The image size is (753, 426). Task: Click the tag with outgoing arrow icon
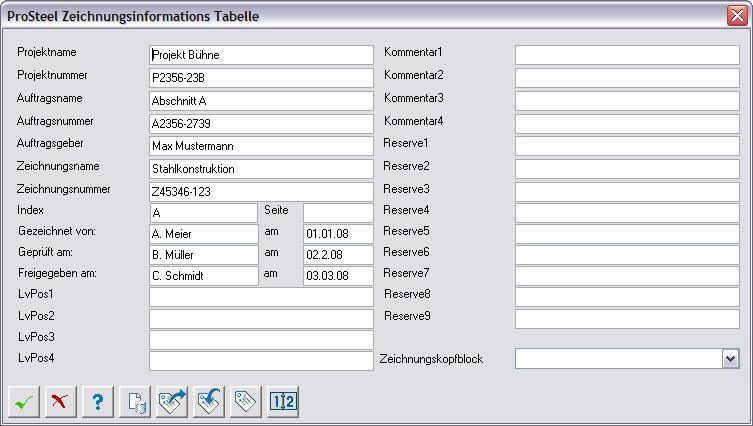point(172,402)
